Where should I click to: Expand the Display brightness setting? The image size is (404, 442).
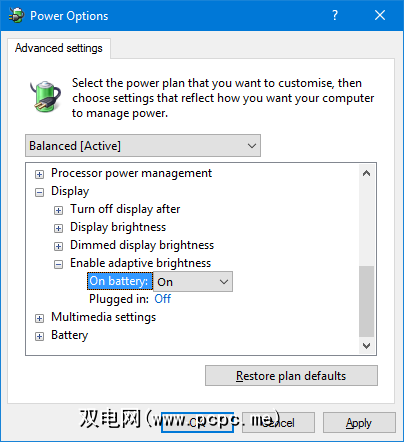point(58,228)
